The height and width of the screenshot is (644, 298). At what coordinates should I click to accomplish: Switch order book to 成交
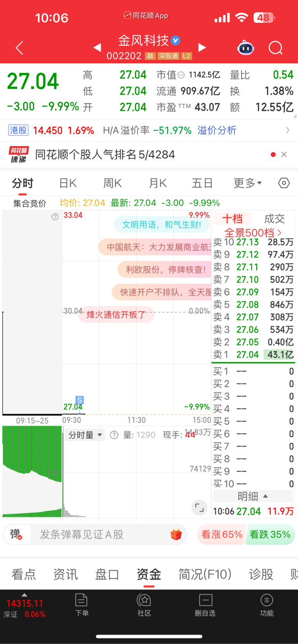[274, 219]
